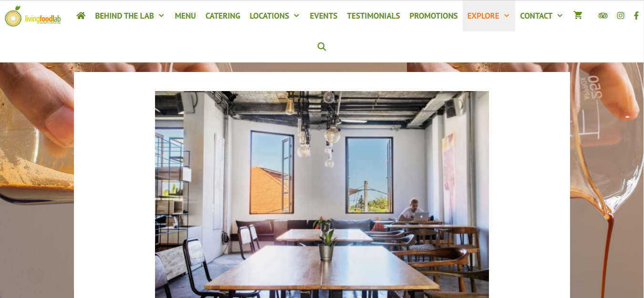Select the Contact menu item
This screenshot has width=644, height=298.
coord(536,16)
